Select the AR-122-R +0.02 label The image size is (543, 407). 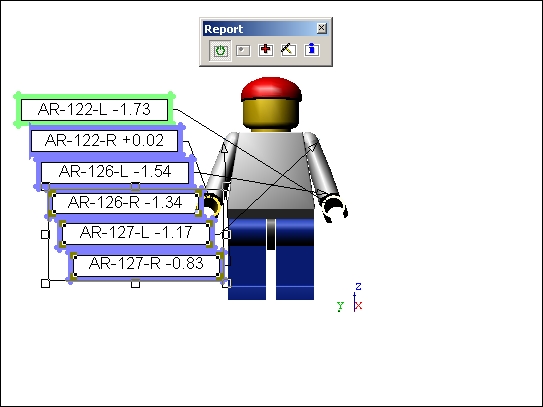104,141
